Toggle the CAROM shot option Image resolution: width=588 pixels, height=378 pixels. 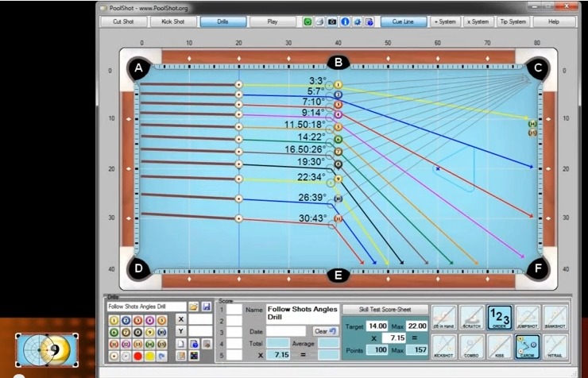click(x=526, y=347)
